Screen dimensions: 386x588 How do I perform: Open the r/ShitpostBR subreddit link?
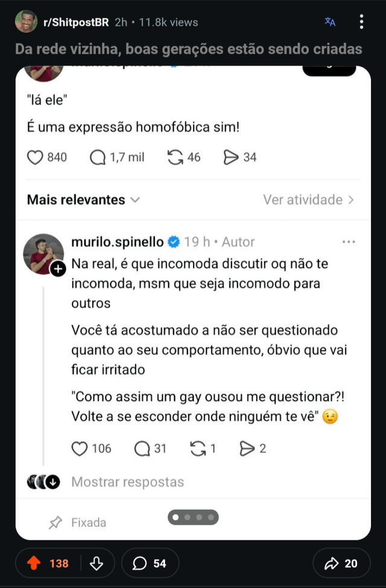click(75, 22)
